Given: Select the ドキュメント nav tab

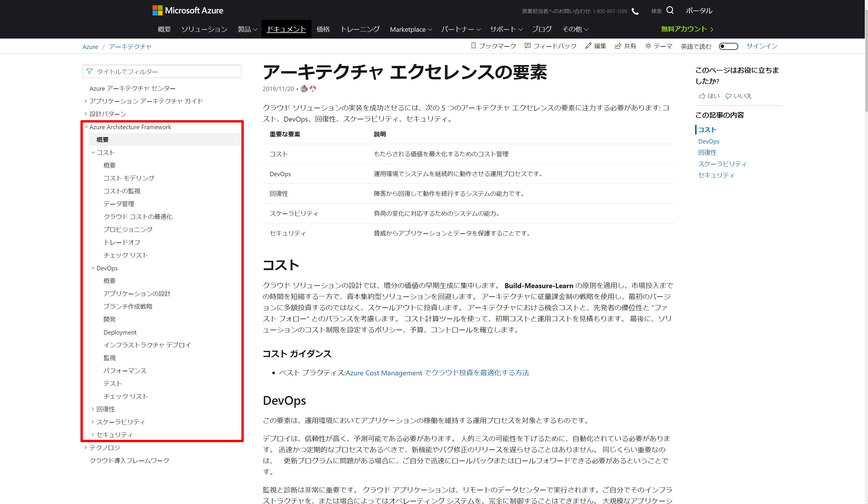Looking at the screenshot, I should tap(286, 29).
